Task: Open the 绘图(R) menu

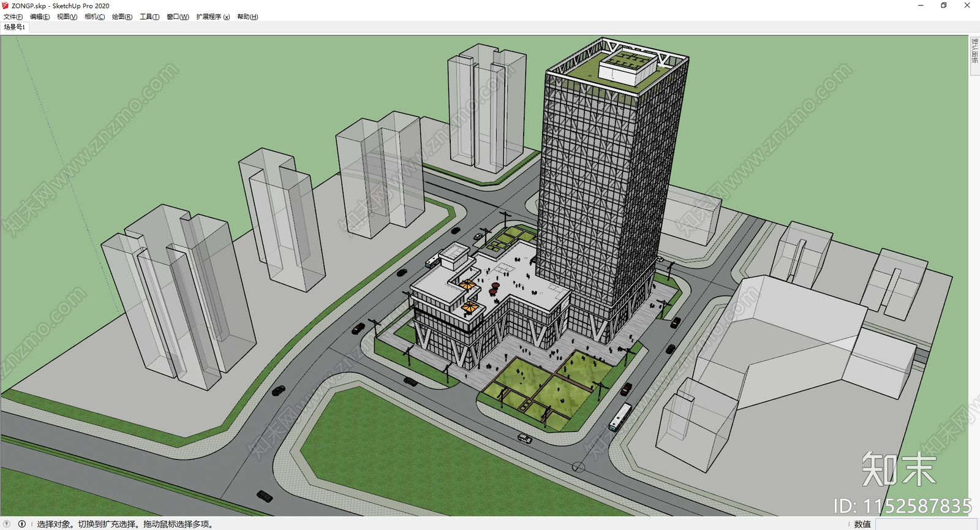Action: [122, 17]
